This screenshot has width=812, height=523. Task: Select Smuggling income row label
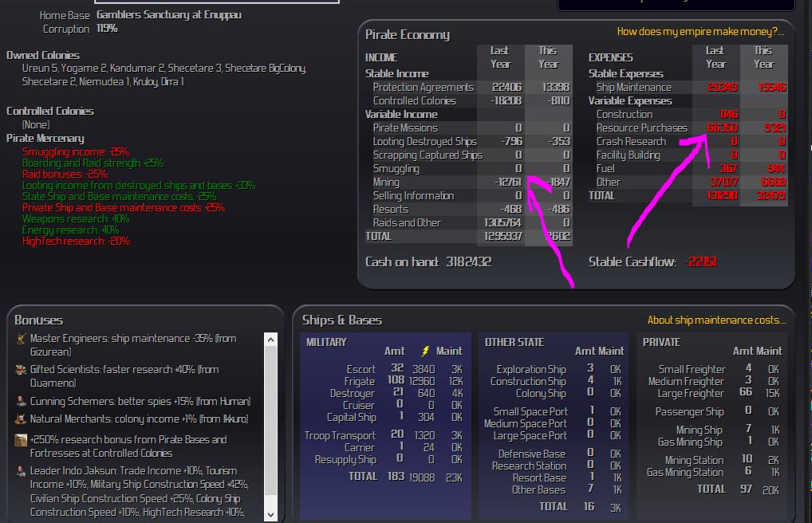[x=396, y=168]
